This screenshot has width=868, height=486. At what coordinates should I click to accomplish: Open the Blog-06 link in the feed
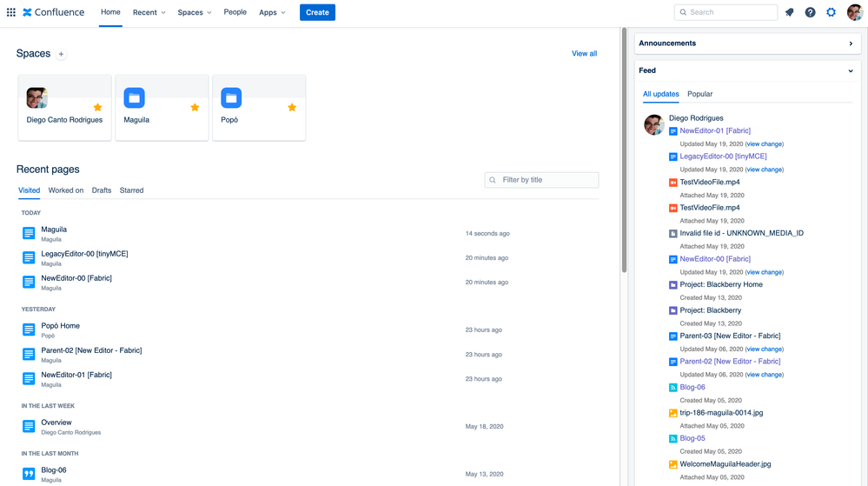(692, 388)
